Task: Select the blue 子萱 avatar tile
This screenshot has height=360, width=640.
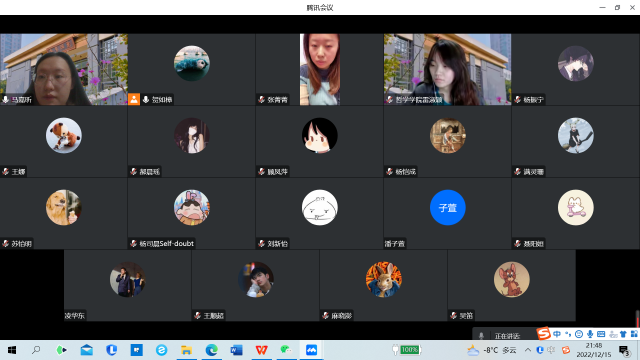Action: point(447,207)
